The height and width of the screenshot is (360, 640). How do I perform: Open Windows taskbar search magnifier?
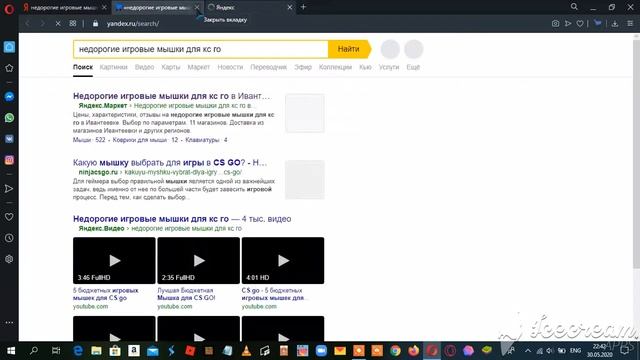click(x=34, y=351)
